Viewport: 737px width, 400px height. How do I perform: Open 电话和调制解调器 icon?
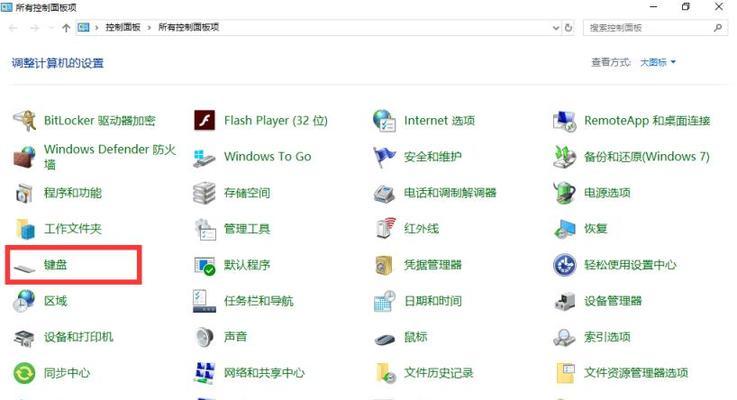(x=384, y=193)
